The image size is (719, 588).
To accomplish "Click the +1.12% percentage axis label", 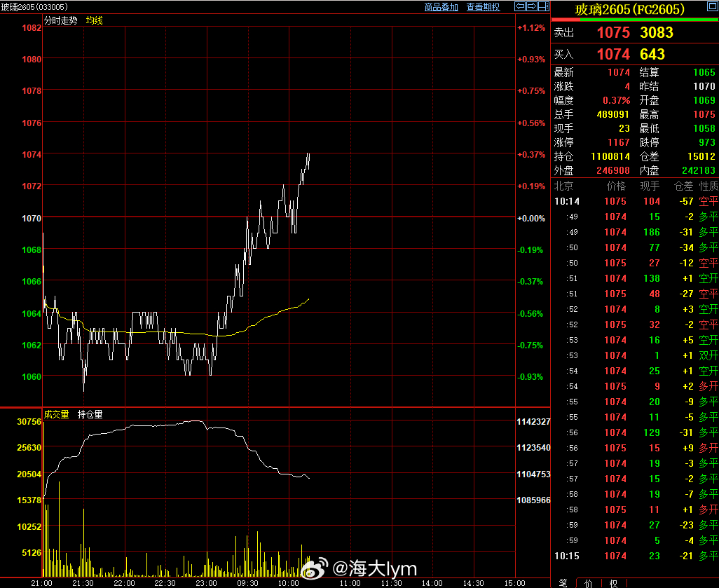I will (x=531, y=28).
